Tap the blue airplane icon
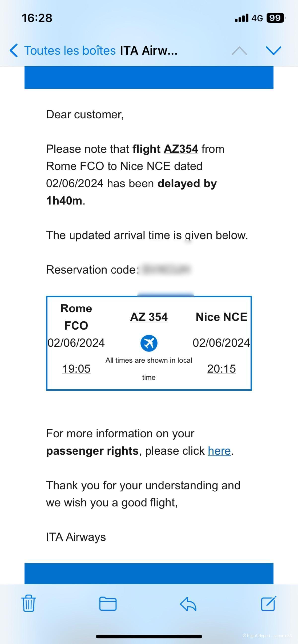The image size is (298, 644). click(x=149, y=343)
